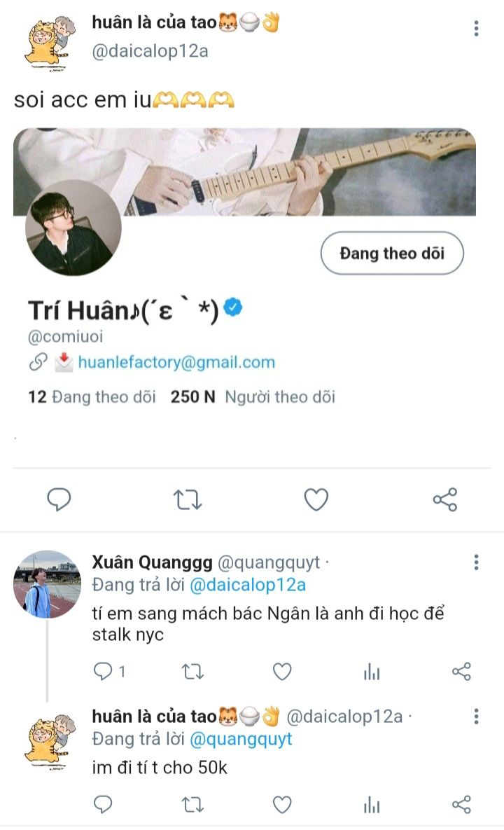Image resolution: width=504 pixels, height=830 pixels.
Task: Retweet the main soi acc tweet
Action: (x=188, y=499)
